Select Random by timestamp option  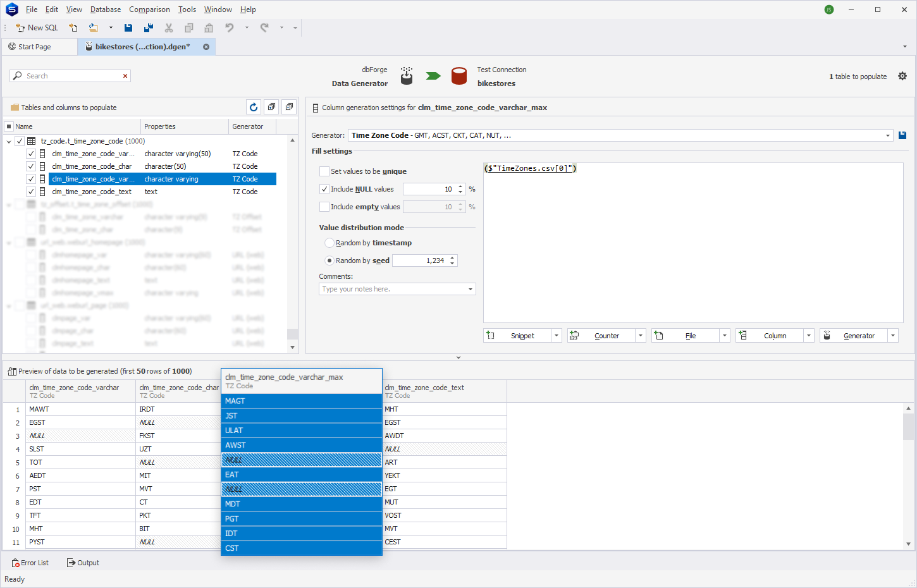pyautogui.click(x=329, y=243)
